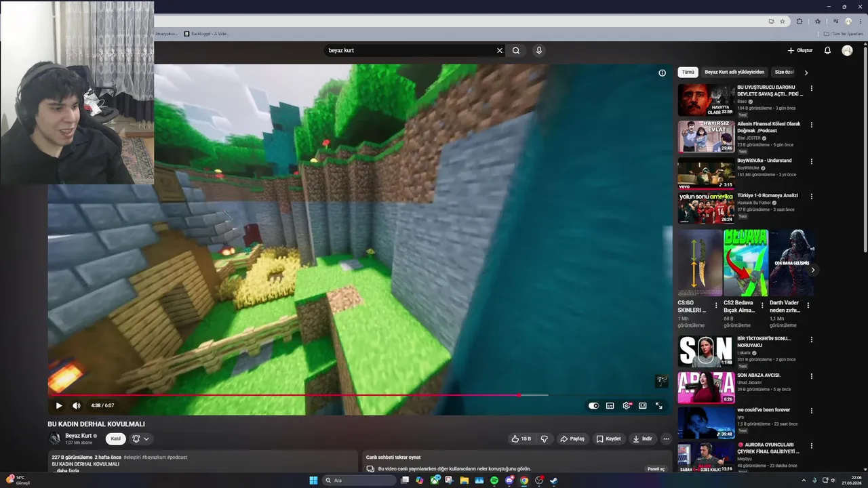Click the search magnifier button

click(x=516, y=50)
